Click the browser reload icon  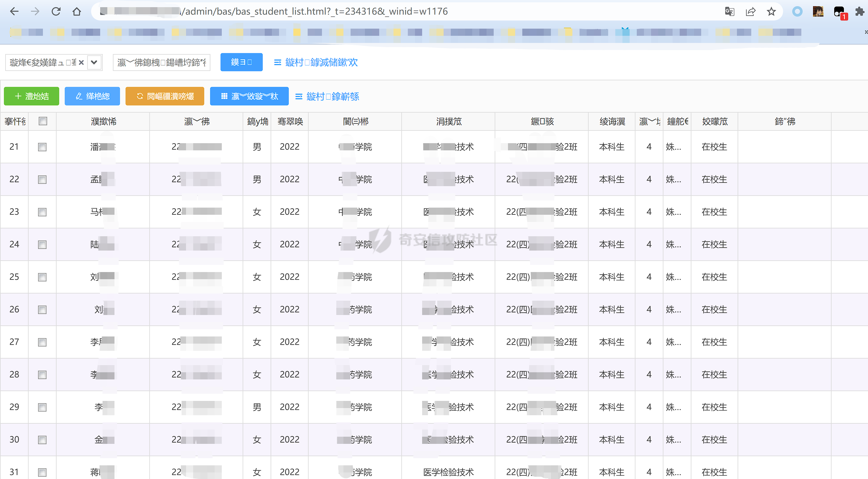pos(56,11)
